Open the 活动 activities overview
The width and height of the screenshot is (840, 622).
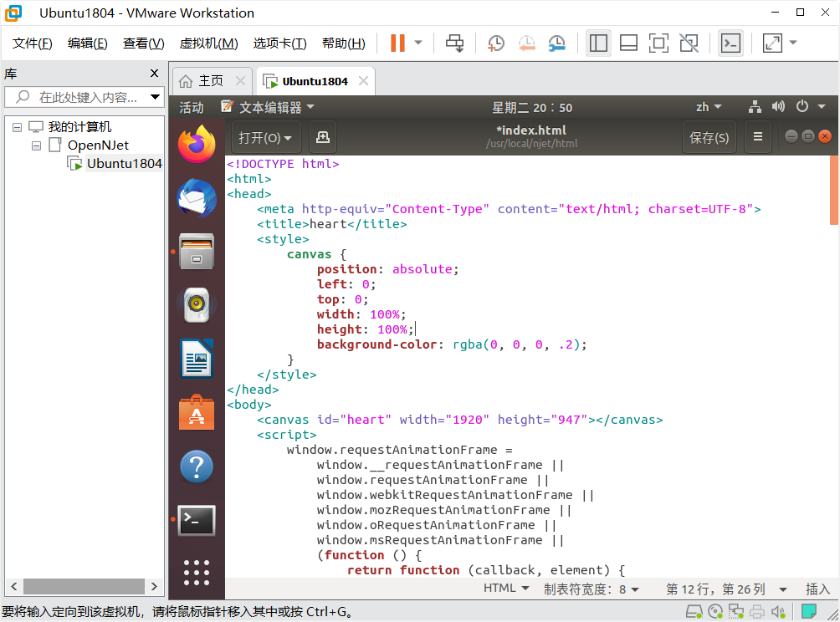(x=192, y=108)
